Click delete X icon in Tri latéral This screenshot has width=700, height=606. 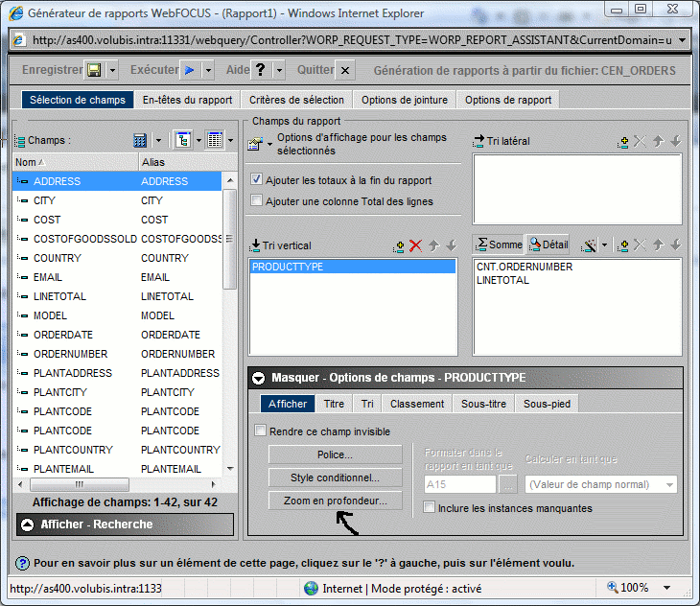coord(640,142)
